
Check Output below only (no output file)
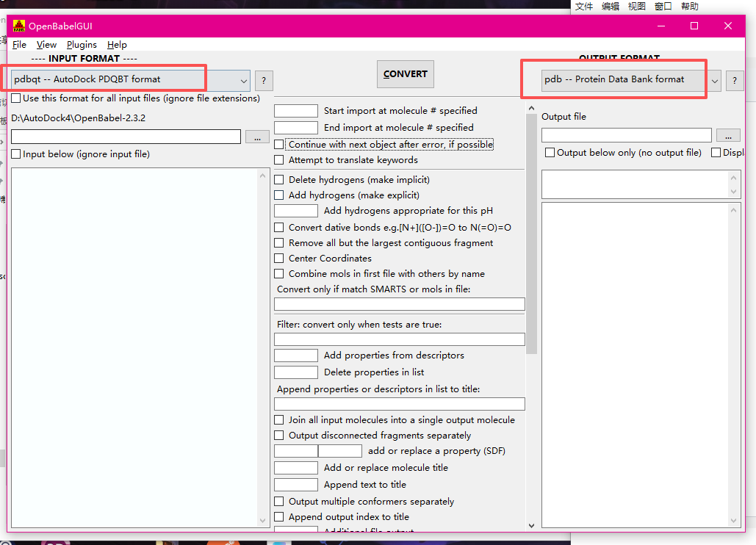click(550, 153)
